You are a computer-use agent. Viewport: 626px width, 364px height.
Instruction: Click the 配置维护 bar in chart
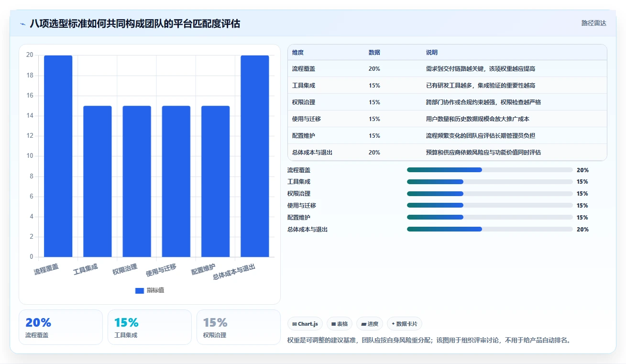click(x=215, y=181)
